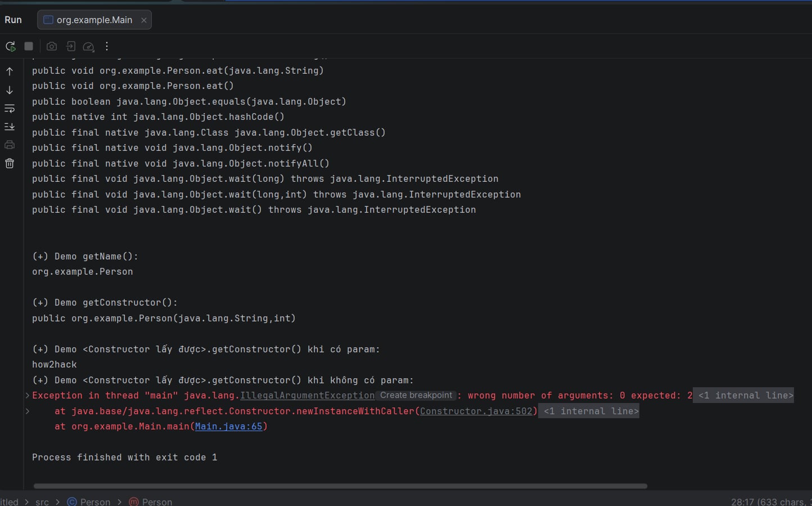Open the Main.java:65 stack trace link
The image size is (812, 506).
coord(228,427)
